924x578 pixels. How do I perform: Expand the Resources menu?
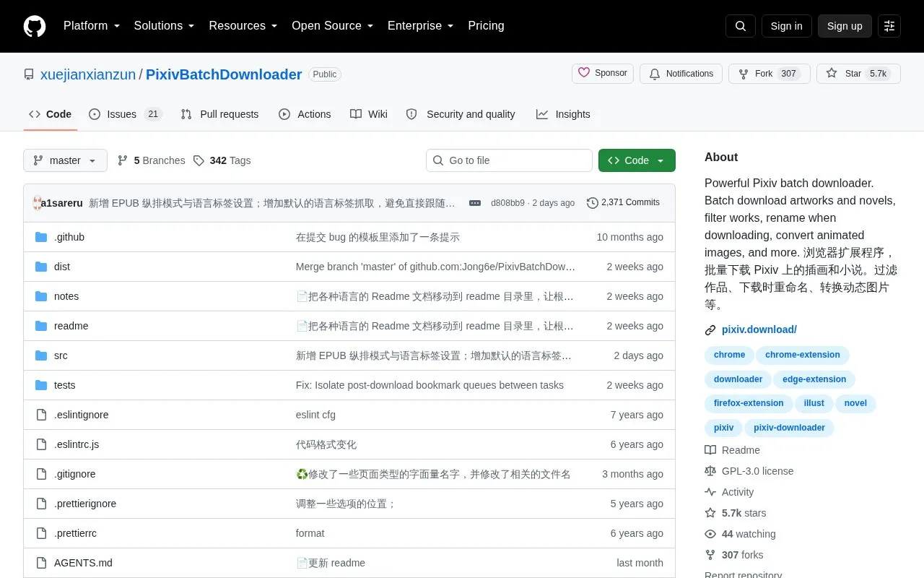(x=243, y=26)
